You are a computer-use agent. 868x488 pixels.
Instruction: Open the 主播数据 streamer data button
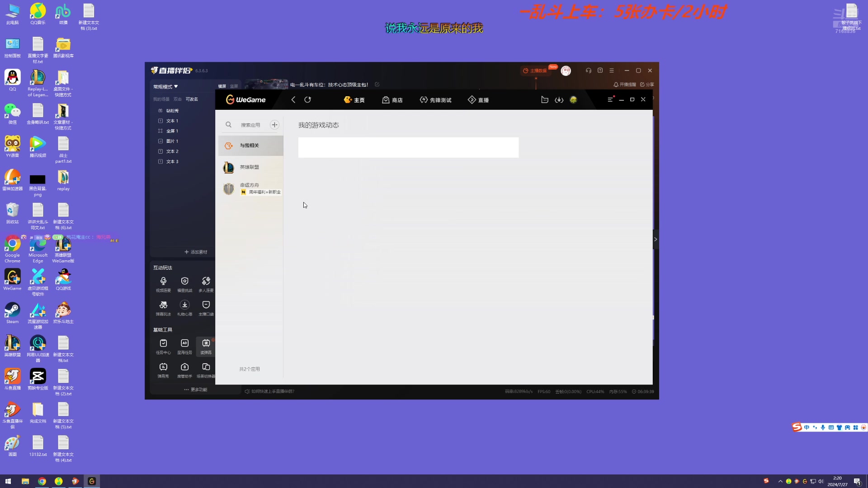[x=535, y=70]
